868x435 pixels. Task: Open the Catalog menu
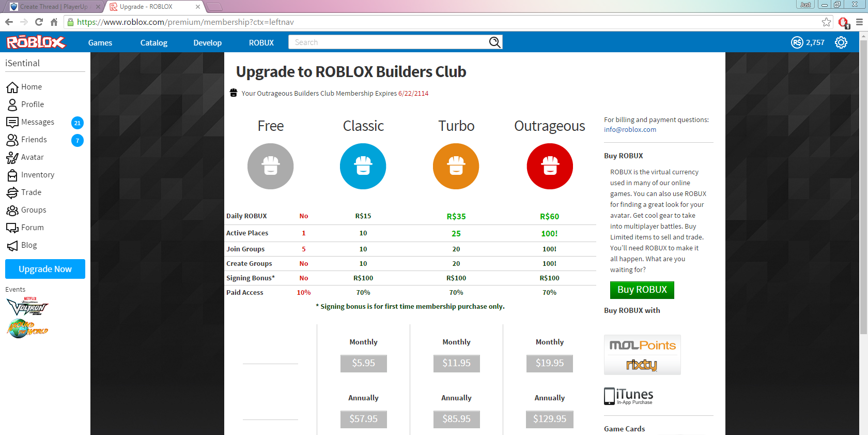point(154,42)
